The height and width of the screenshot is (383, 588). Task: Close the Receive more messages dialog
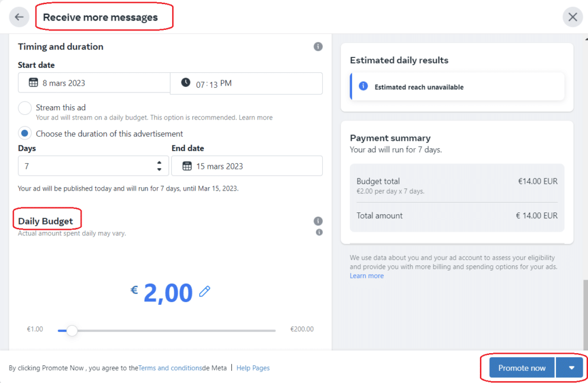coord(572,17)
